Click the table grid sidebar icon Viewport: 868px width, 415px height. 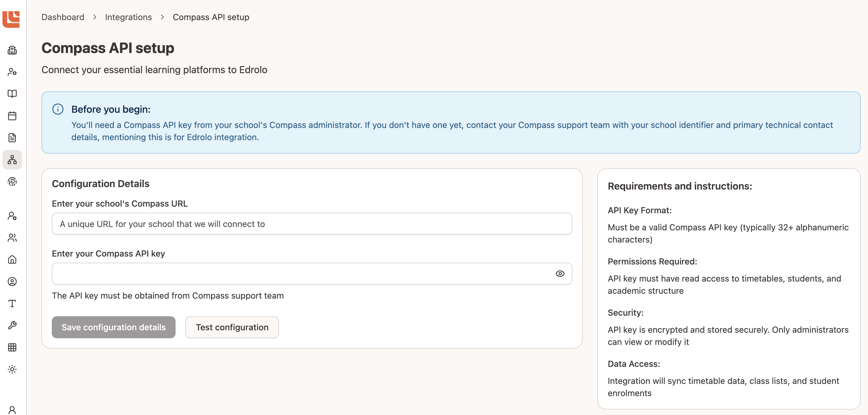[12, 347]
